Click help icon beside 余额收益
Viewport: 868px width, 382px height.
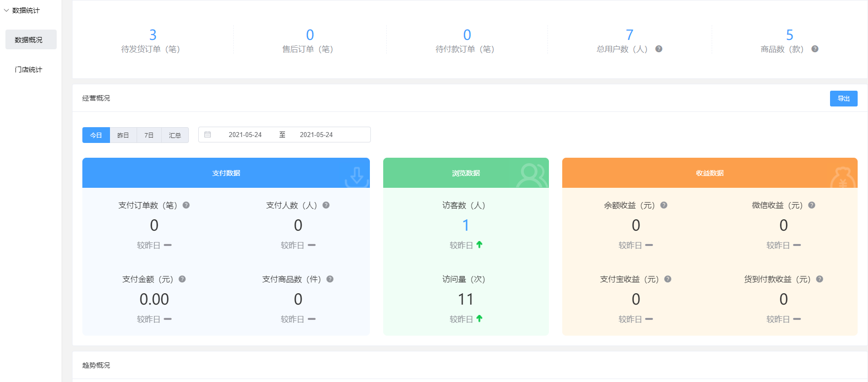(664, 205)
